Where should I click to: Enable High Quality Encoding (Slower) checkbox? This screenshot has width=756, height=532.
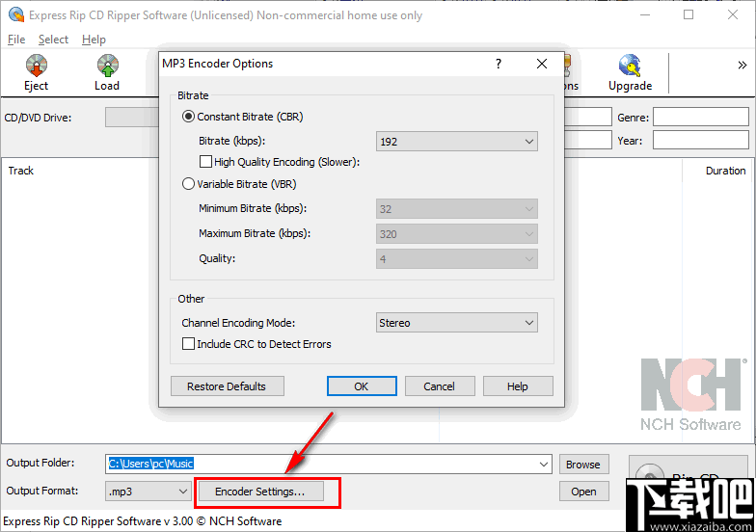point(206,162)
